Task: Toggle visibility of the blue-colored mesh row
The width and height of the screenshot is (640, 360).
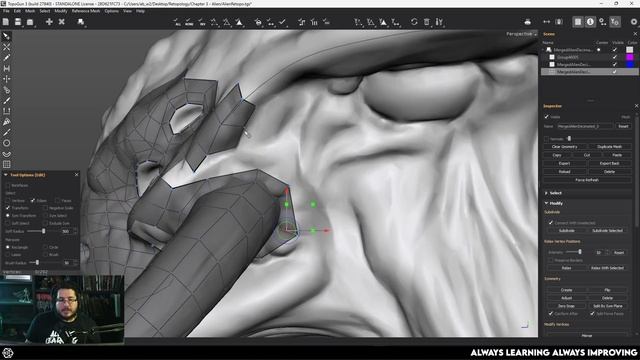Action: click(615, 64)
